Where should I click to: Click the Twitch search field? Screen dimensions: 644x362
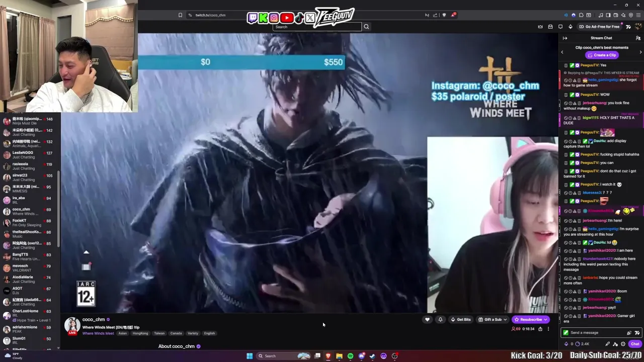tap(317, 27)
